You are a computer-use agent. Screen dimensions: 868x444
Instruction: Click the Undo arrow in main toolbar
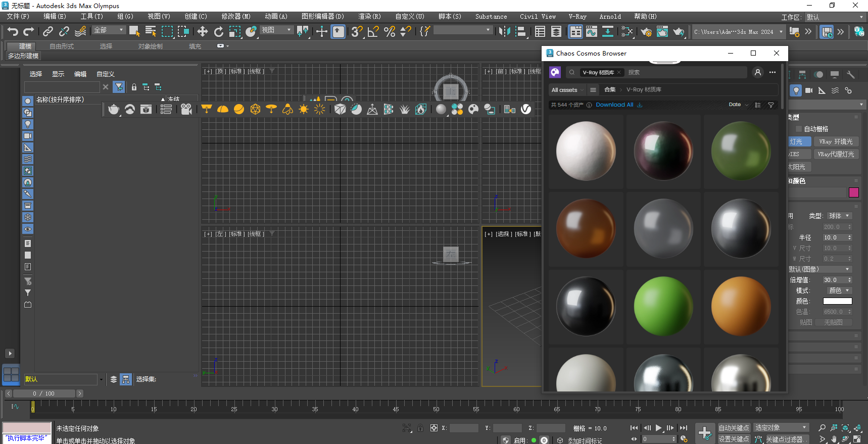click(x=13, y=32)
